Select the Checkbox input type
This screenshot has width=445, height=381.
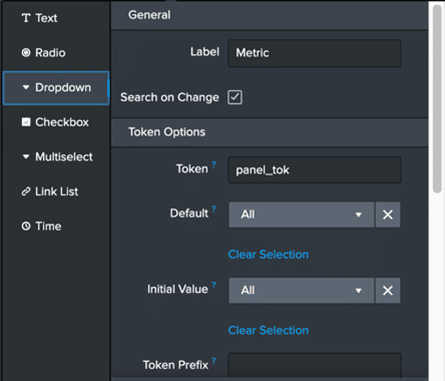pyautogui.click(x=56, y=122)
